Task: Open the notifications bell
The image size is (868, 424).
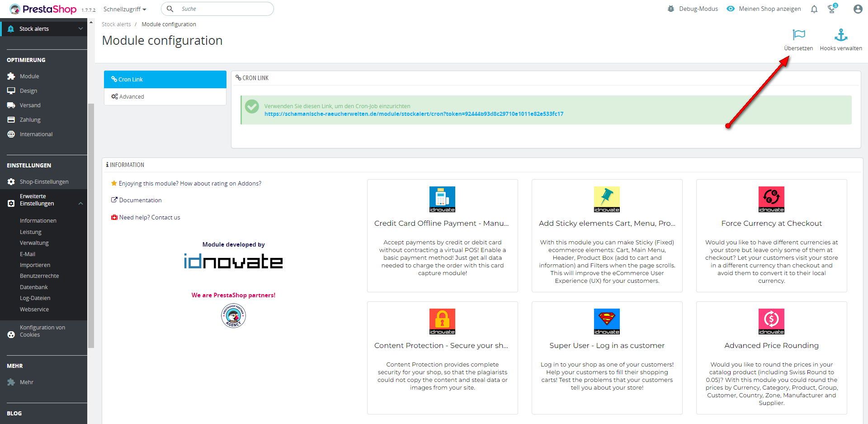Action: pyautogui.click(x=814, y=9)
